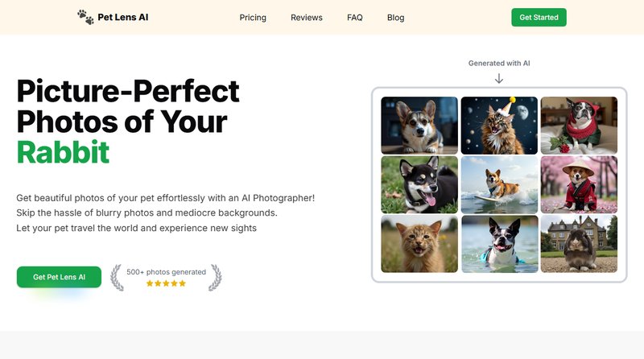Click the black husky puppy photo
This screenshot has height=359, width=644.
point(419,184)
